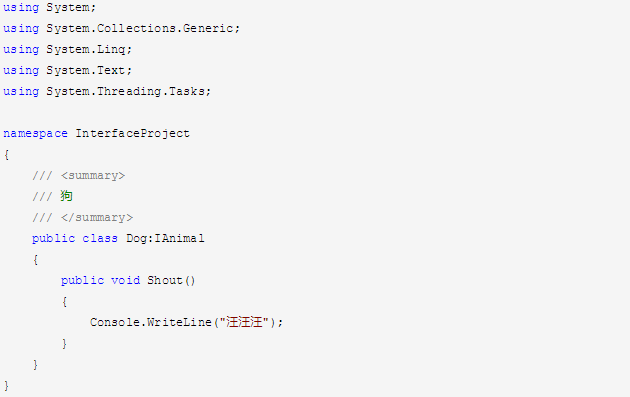Click the Console.WriteLine call
630x397 pixels.
(151, 322)
